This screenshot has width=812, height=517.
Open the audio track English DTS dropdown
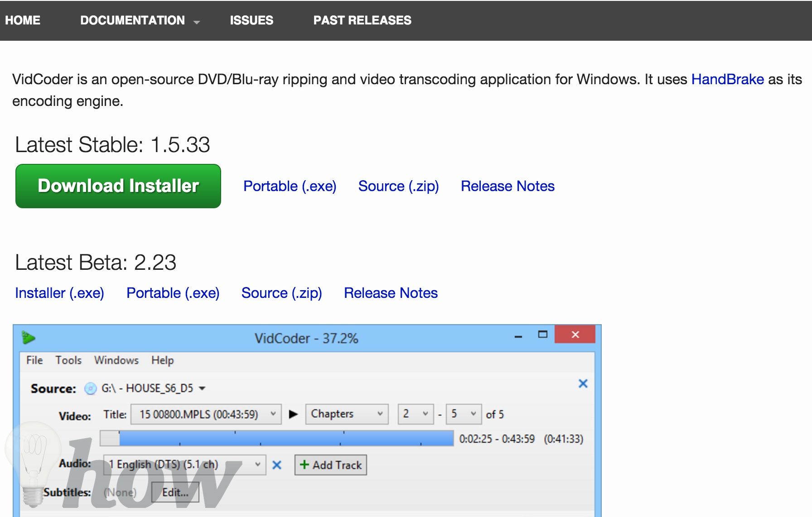tap(185, 465)
